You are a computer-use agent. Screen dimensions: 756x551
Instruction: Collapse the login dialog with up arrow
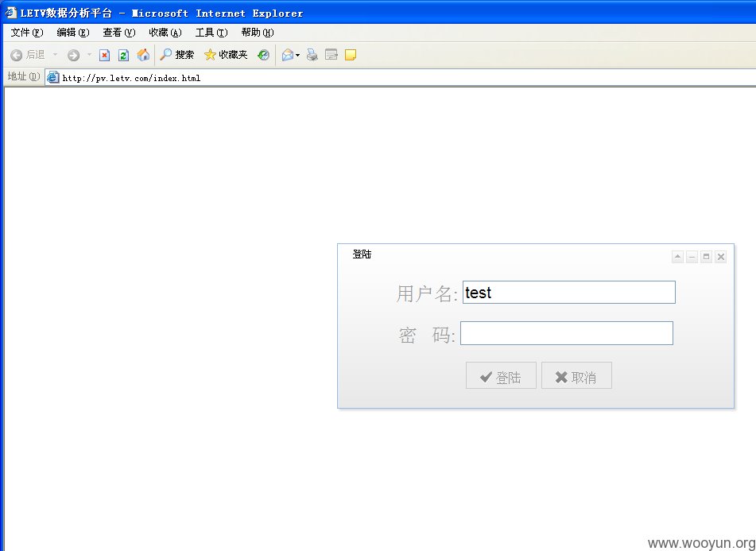tap(677, 257)
